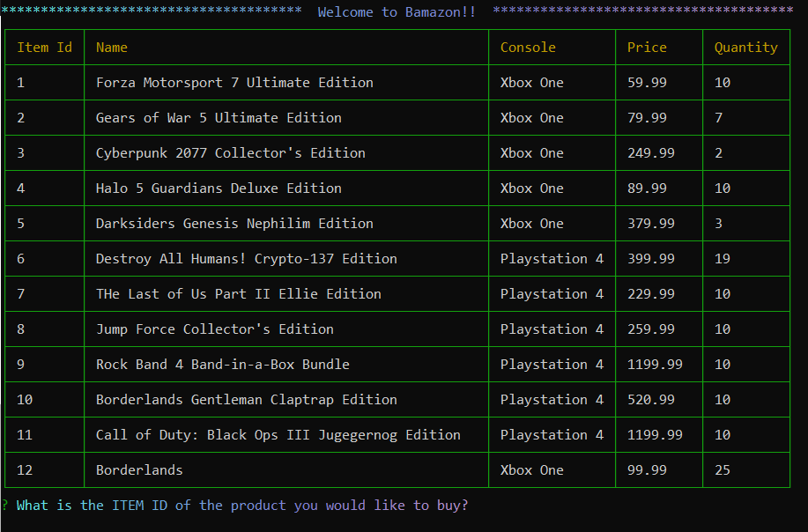Click Item Id 11 cell
This screenshot has width=808, height=532.
coord(25,435)
